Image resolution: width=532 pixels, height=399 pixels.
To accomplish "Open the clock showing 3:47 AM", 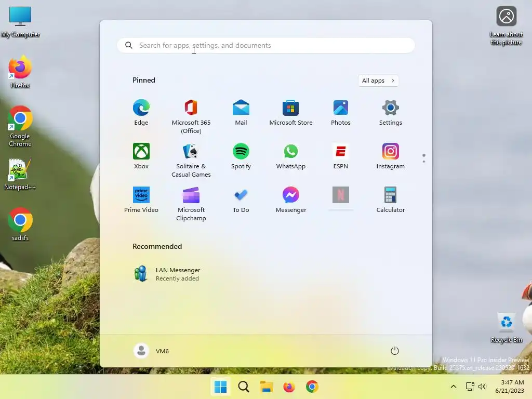I will [510, 387].
